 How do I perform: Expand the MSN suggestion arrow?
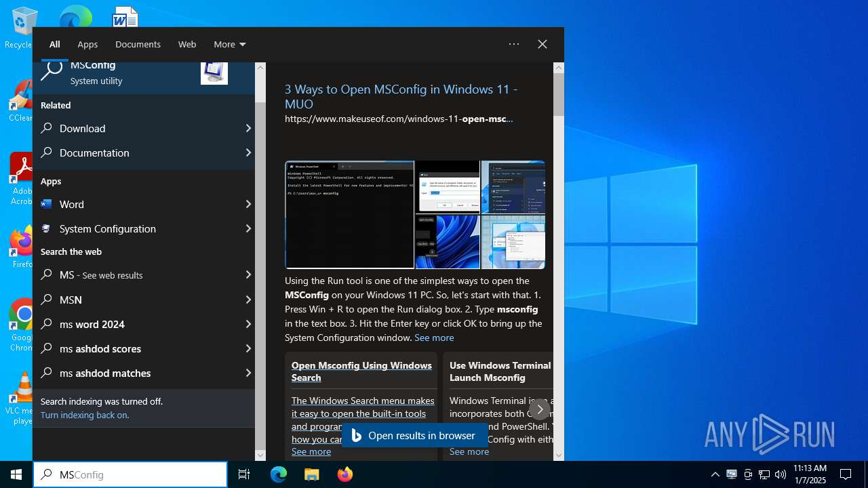(248, 300)
